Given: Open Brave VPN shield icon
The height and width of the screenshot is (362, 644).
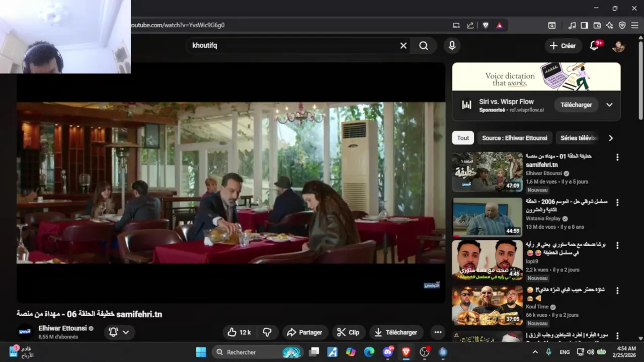Looking at the screenshot, I should pyautogui.click(x=622, y=25).
